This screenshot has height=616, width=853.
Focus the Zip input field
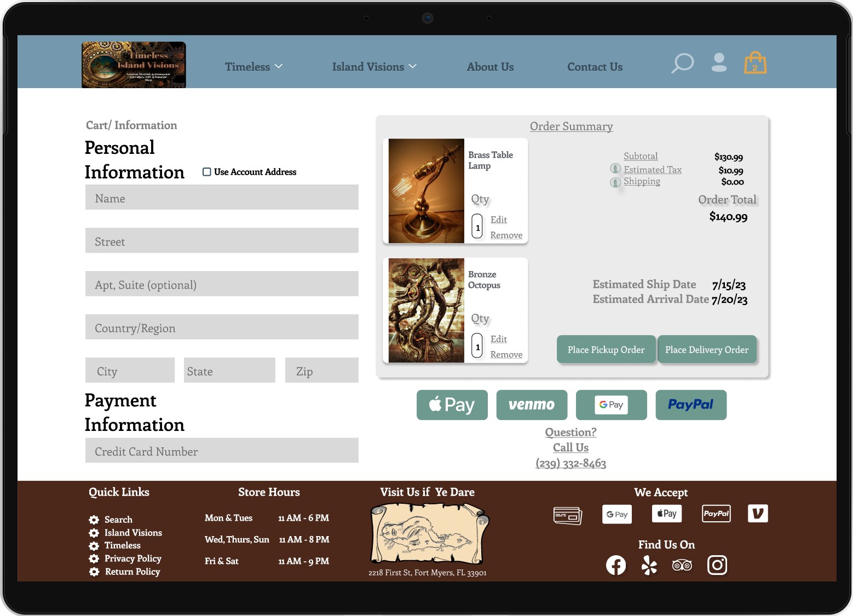click(x=322, y=370)
